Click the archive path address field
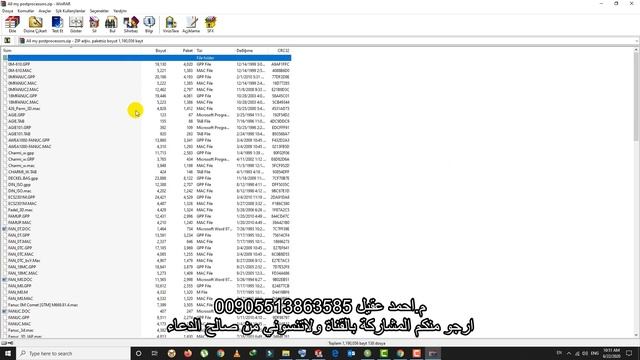Screen dimensions: 640x360 pyautogui.click(x=327, y=41)
